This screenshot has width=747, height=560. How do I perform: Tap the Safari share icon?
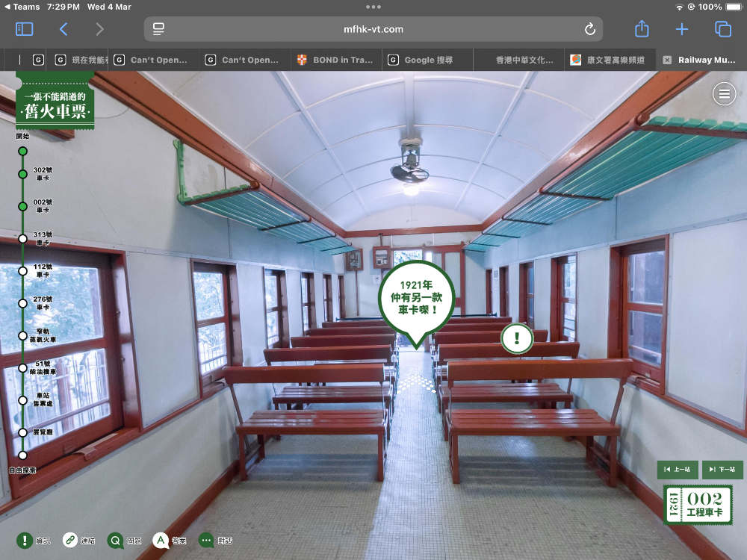pyautogui.click(x=642, y=29)
